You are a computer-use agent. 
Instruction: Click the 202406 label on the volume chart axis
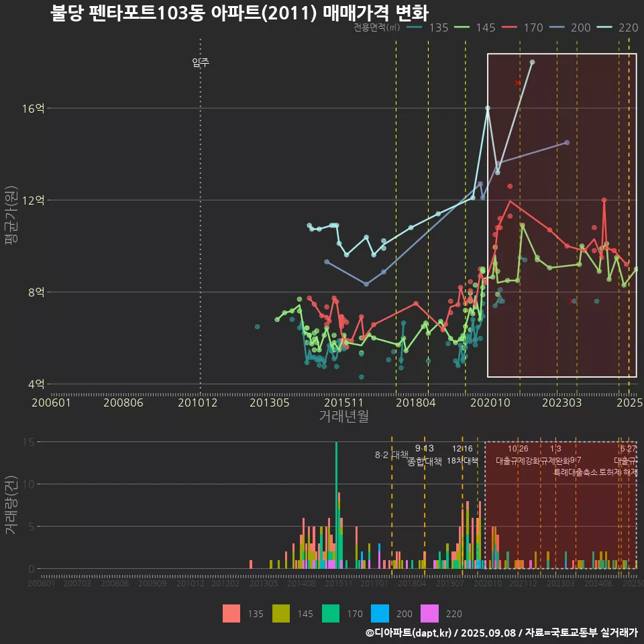click(x=598, y=583)
